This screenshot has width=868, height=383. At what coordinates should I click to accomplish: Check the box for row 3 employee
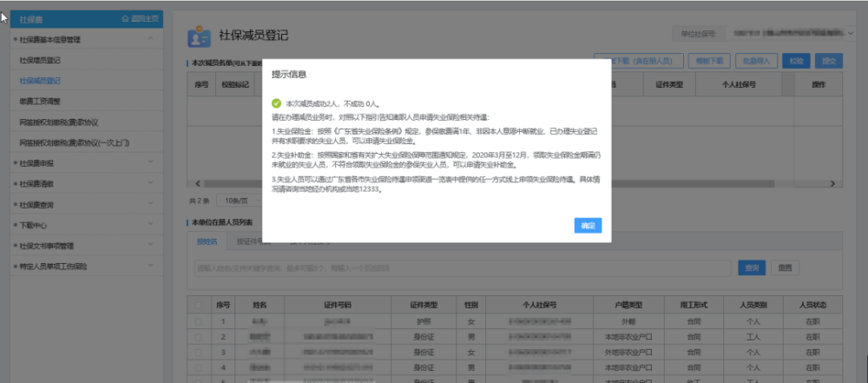pos(199,352)
